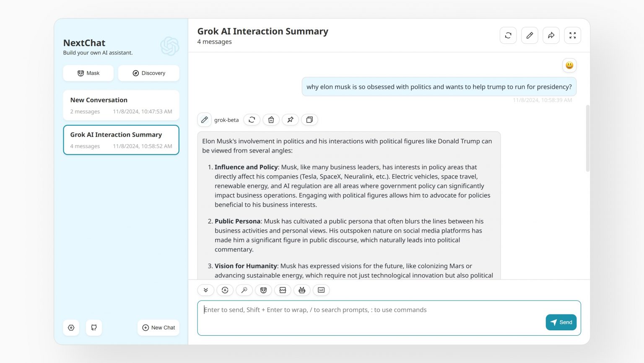Screen dimensions: 644x363
Task: Open the Grok AI Interaction Summary conversation
Action: (x=121, y=140)
